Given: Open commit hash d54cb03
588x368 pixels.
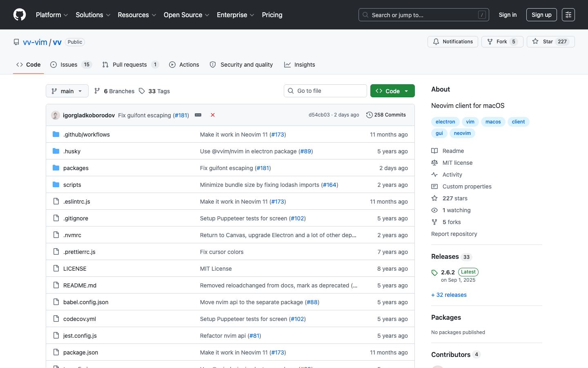Looking at the screenshot, I should pyautogui.click(x=319, y=115).
